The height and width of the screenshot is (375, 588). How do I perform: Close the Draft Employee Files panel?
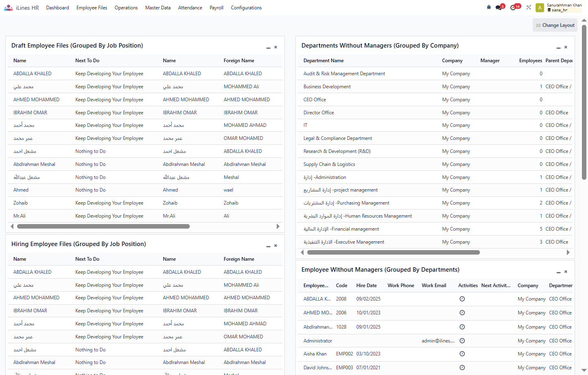click(276, 47)
